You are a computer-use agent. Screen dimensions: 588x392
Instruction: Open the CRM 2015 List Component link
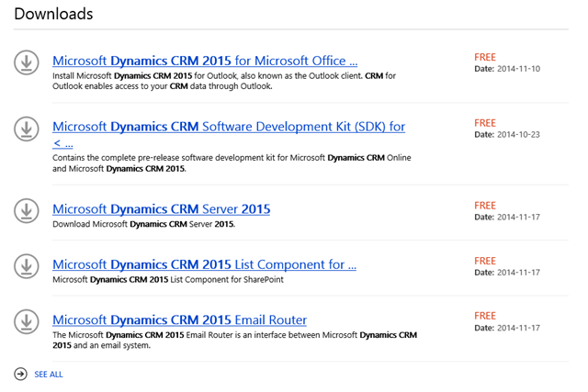tap(205, 264)
